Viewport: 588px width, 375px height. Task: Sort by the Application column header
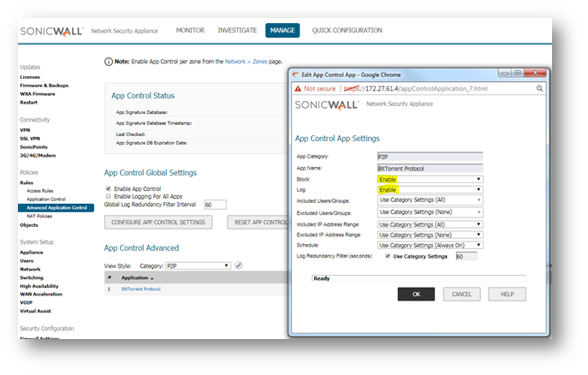[137, 278]
